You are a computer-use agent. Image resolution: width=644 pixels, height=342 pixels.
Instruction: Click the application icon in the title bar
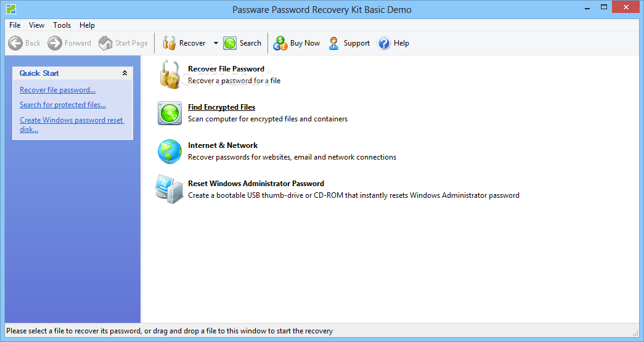tap(11, 9)
